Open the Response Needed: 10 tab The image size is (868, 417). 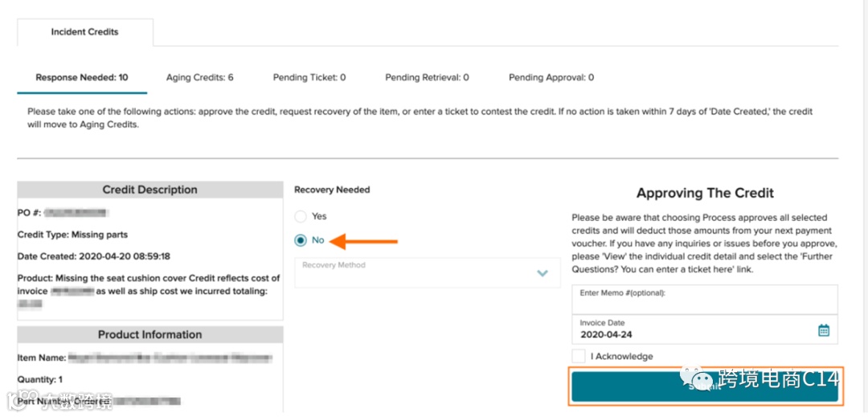pyautogui.click(x=81, y=78)
